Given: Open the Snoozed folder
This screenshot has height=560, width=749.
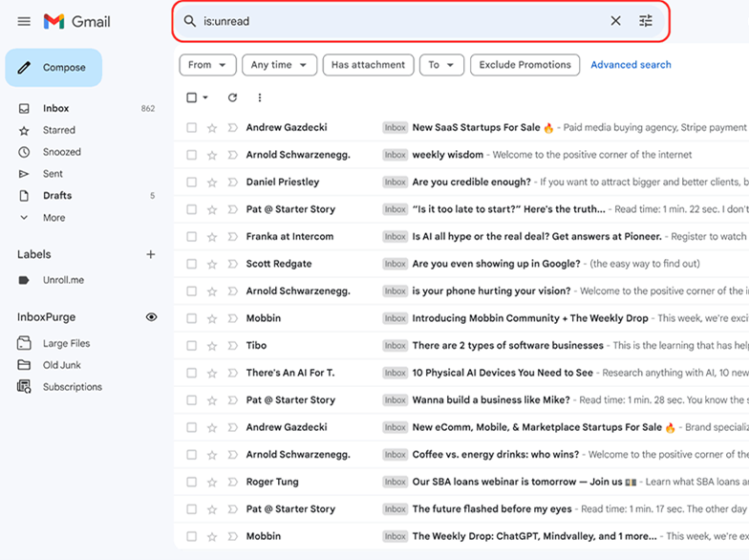Looking at the screenshot, I should click(x=61, y=152).
